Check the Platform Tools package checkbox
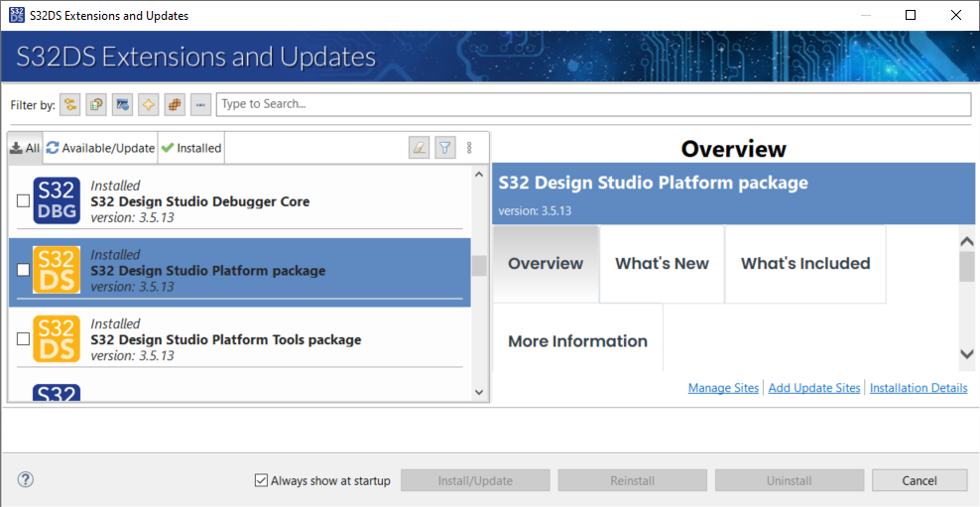Image resolution: width=980 pixels, height=507 pixels. point(23,339)
